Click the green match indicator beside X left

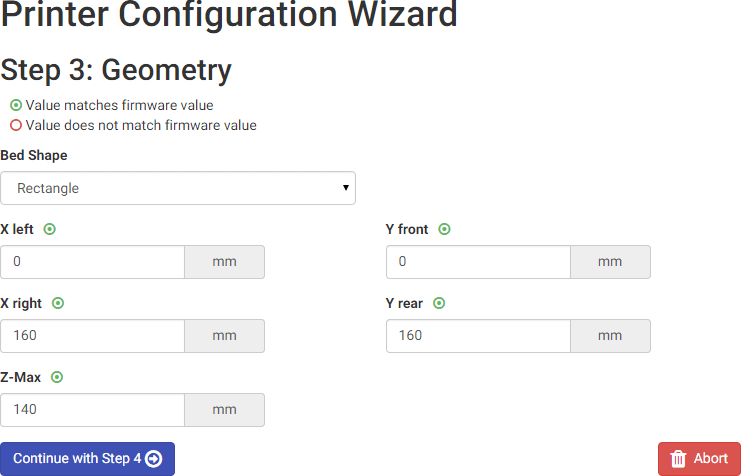(x=50, y=229)
